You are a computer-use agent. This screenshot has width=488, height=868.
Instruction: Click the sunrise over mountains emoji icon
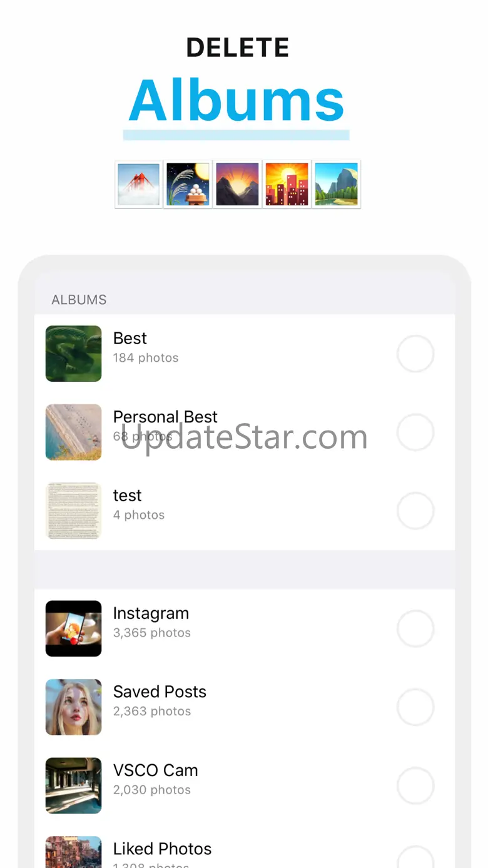pos(237,184)
